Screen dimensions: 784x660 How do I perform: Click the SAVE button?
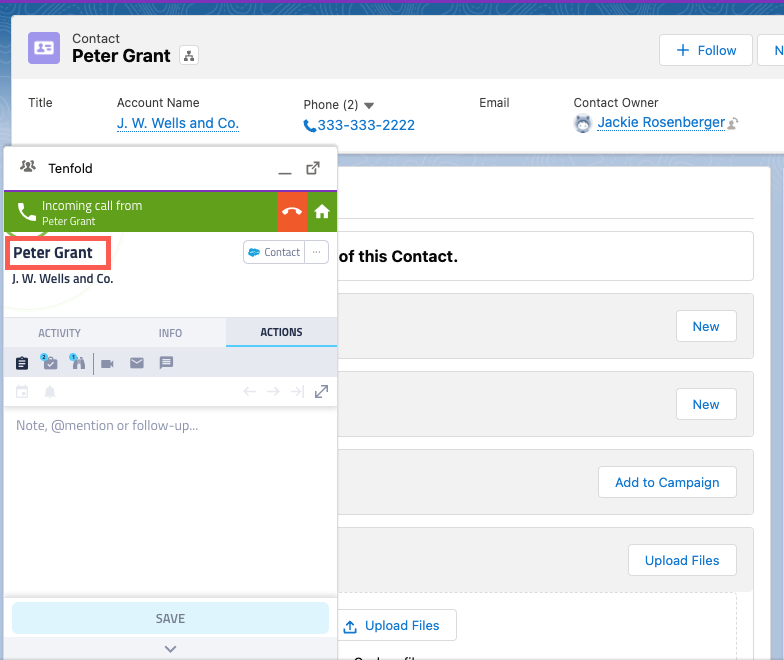[x=170, y=618]
